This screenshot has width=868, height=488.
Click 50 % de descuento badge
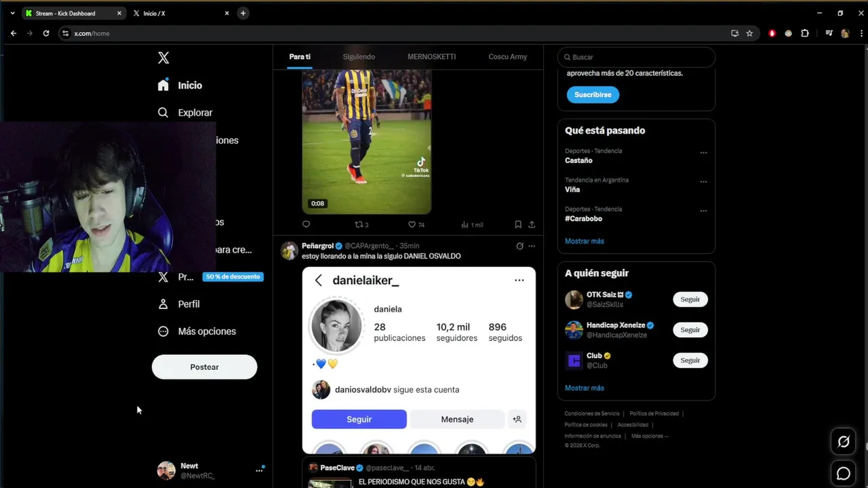(233, 277)
